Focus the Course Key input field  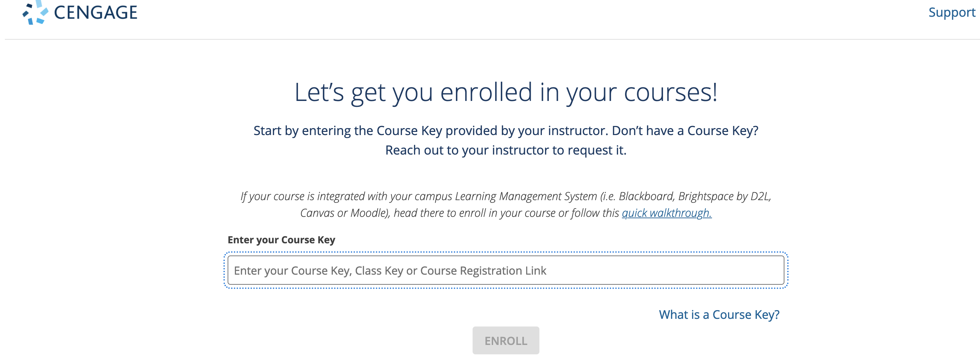506,271
